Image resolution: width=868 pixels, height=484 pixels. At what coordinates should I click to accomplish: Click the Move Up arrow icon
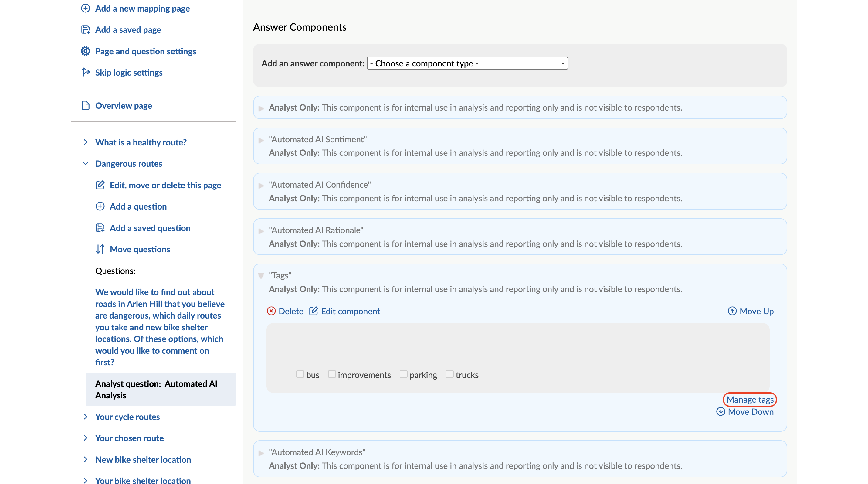pyautogui.click(x=732, y=311)
